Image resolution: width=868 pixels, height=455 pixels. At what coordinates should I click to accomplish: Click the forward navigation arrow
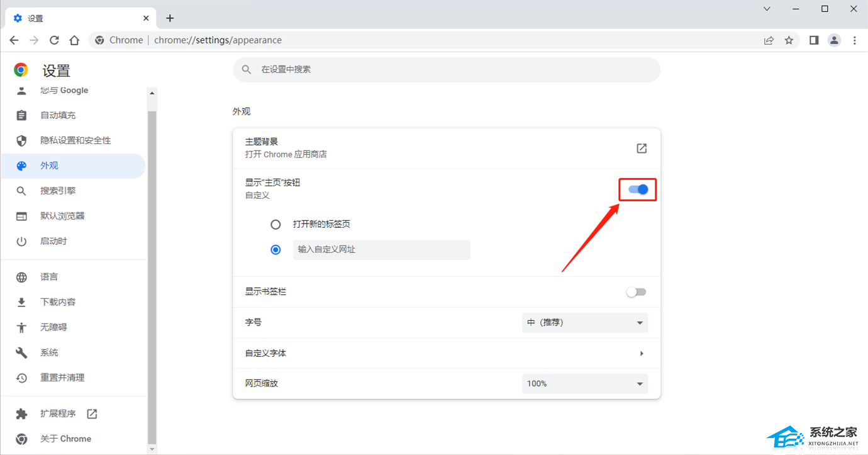click(x=34, y=40)
